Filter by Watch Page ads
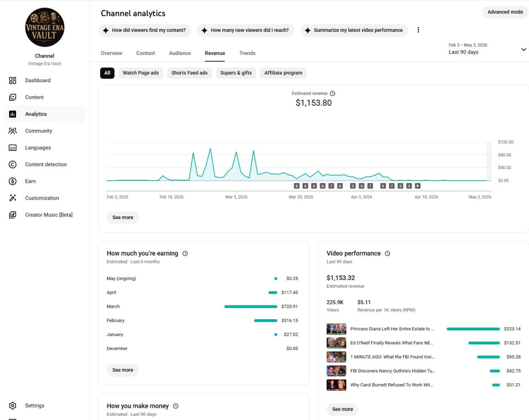The height and width of the screenshot is (420, 529). (x=141, y=73)
